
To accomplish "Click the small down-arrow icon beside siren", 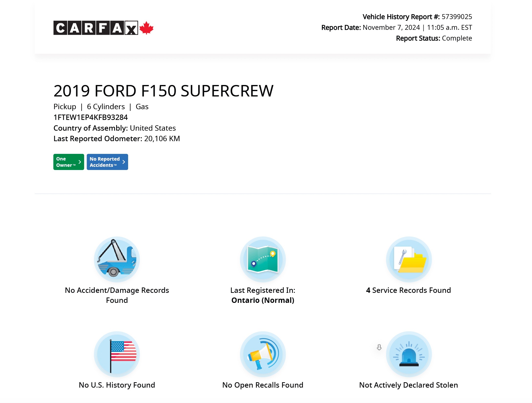I will pos(379,347).
